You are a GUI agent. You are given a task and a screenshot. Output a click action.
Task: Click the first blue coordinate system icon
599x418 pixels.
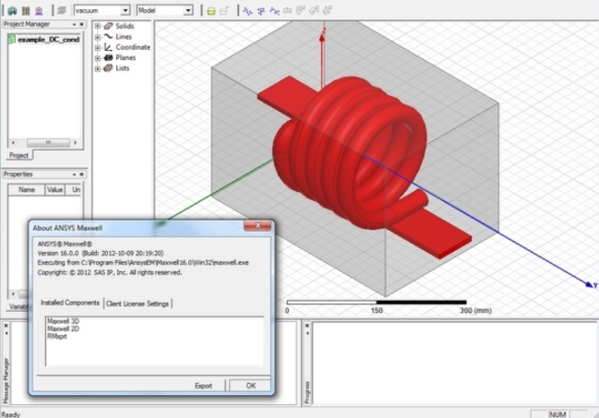[248, 11]
